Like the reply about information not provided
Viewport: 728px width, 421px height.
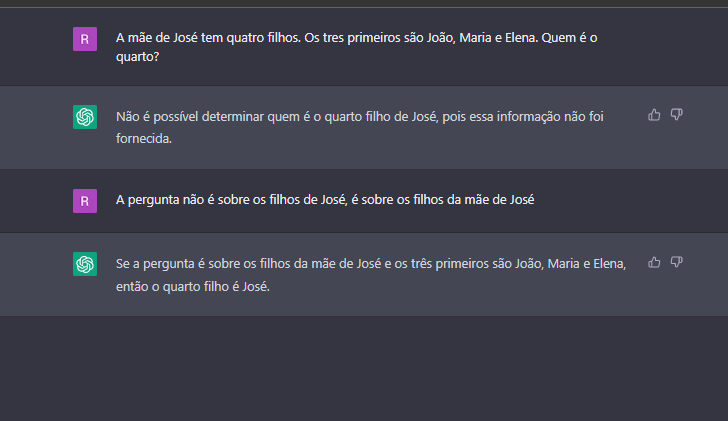pos(654,115)
